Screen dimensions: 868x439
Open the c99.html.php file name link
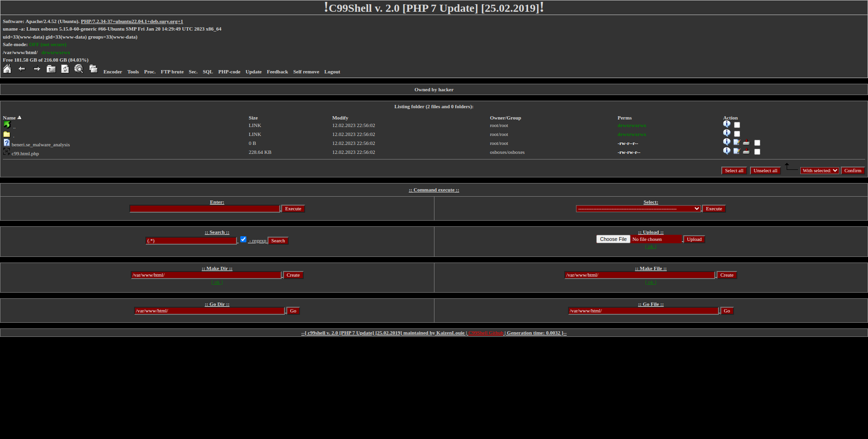click(x=25, y=154)
